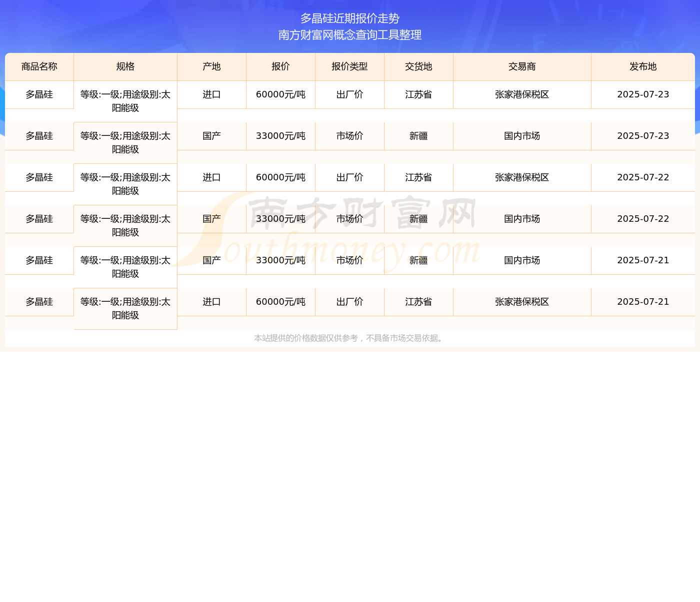The width and height of the screenshot is (700, 602).
Task: Click 市场价 in the 2025-07-22 row
Action: (x=349, y=219)
